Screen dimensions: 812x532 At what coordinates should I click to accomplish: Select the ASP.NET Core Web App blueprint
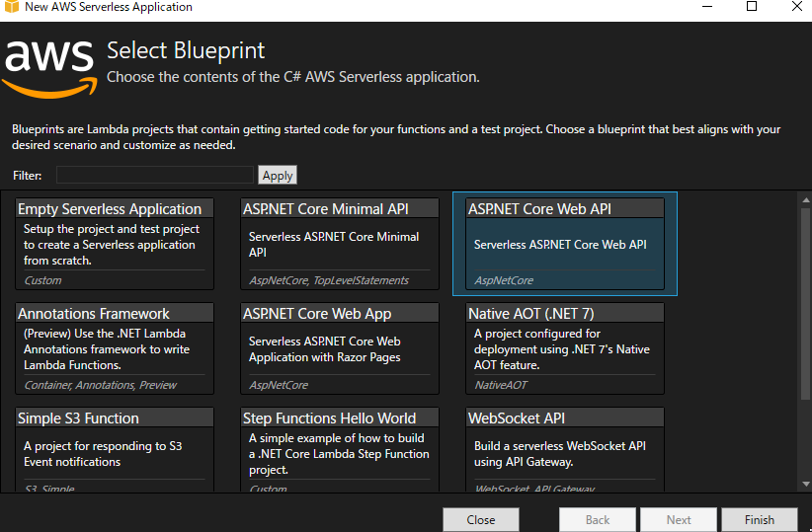pos(340,348)
